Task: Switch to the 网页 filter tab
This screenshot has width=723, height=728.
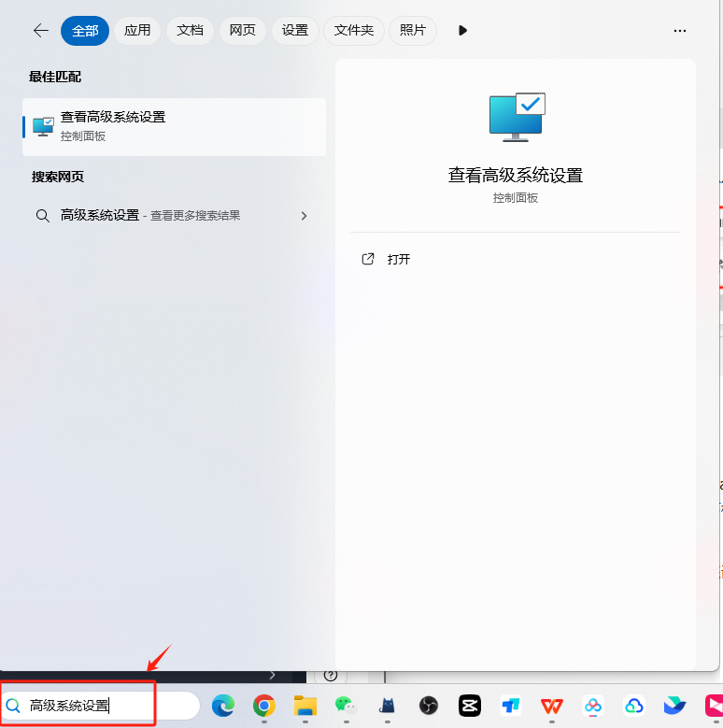Action: 242,31
